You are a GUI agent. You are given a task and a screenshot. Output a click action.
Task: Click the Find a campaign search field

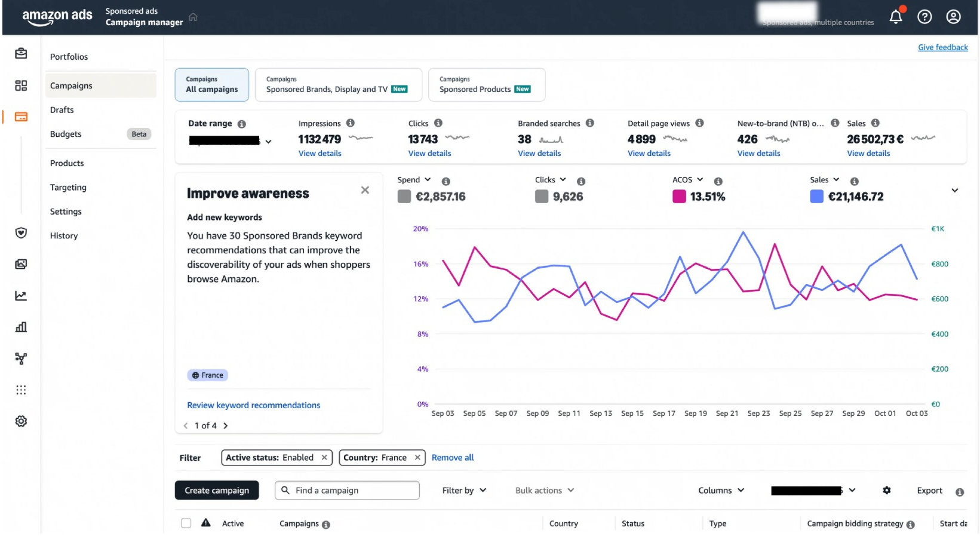347,491
